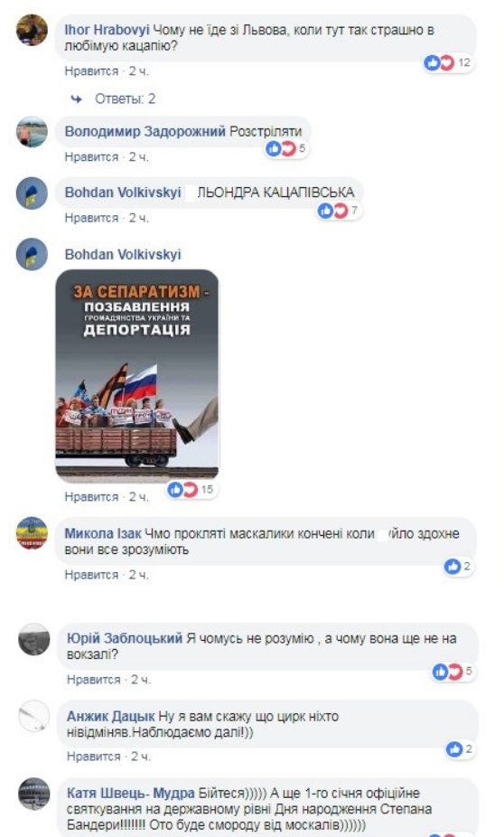View reaction icons under deportation image

(x=191, y=489)
